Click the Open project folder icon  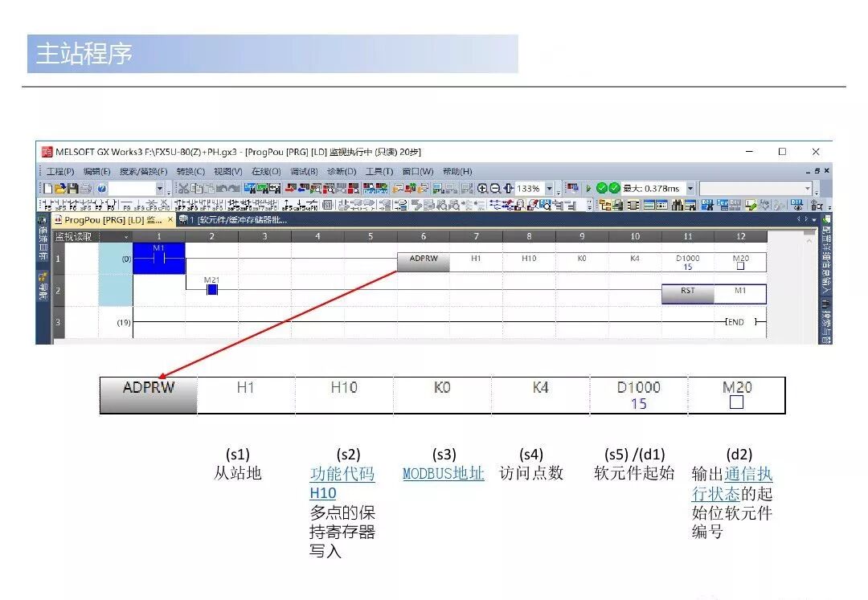(x=60, y=189)
